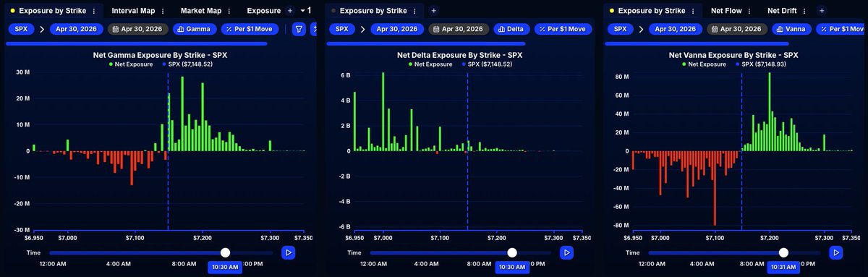
Task: Open gray calendar date picker in Vanna panel
Action: 738,29
